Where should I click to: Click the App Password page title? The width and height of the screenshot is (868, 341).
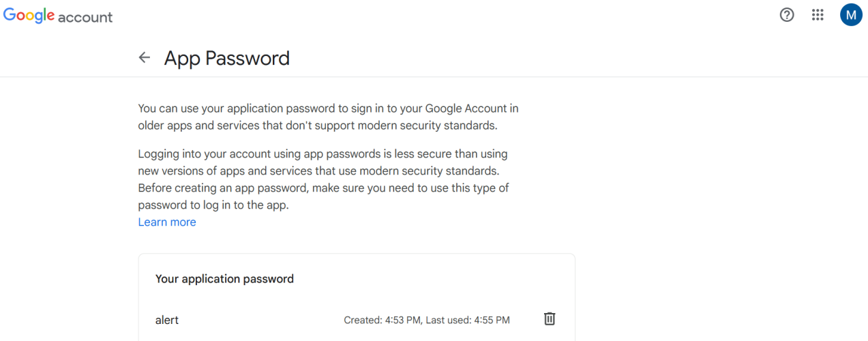[x=226, y=58]
